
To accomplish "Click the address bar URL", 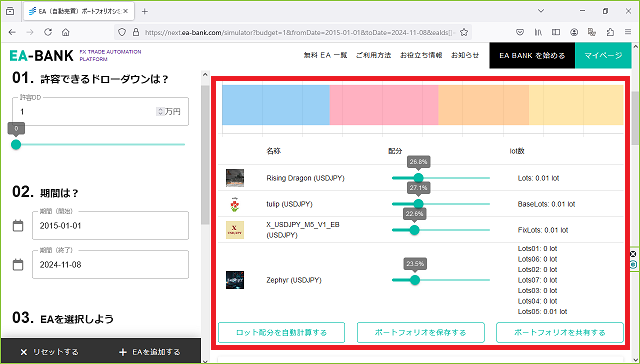I will click(x=299, y=32).
